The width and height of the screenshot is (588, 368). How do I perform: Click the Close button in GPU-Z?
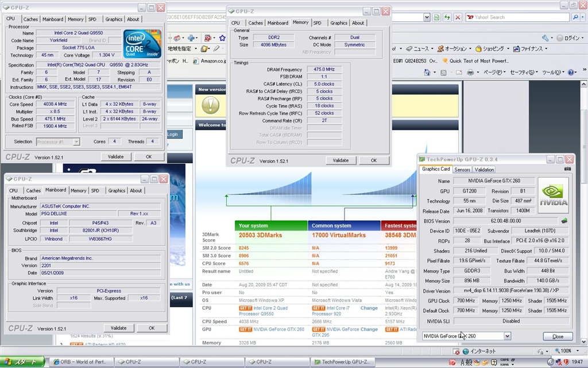[558, 336]
